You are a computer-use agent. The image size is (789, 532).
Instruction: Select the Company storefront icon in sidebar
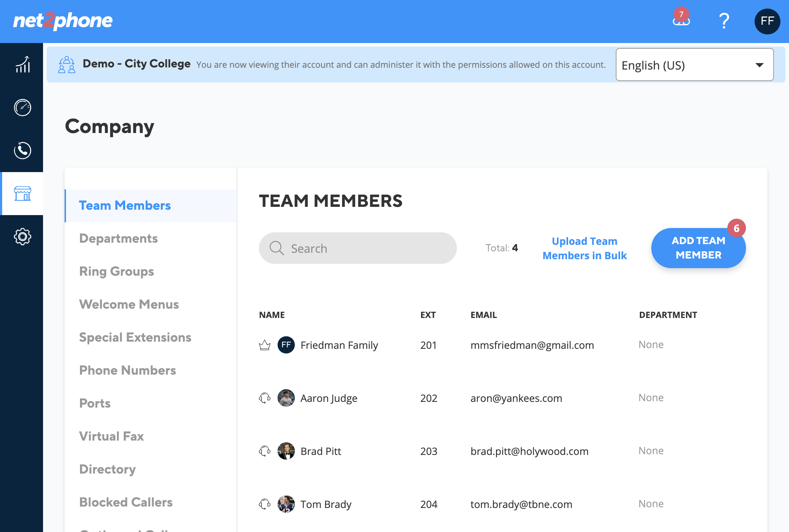click(22, 194)
